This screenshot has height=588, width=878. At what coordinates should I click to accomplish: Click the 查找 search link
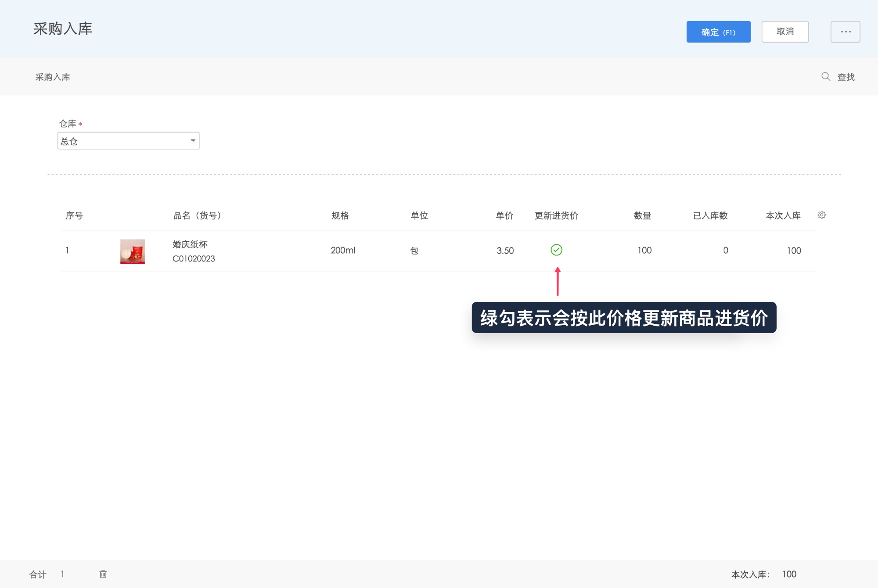[846, 77]
